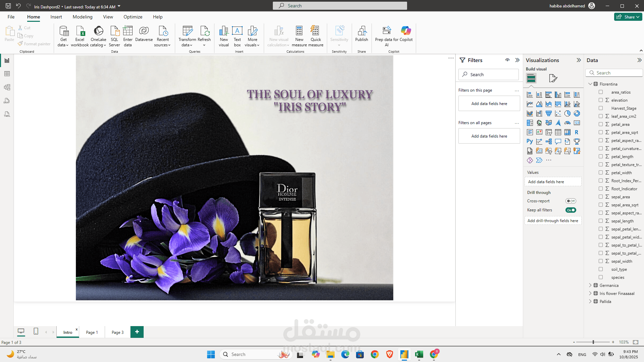
Task: Open Model view from left sidebar
Action: coord(7,87)
